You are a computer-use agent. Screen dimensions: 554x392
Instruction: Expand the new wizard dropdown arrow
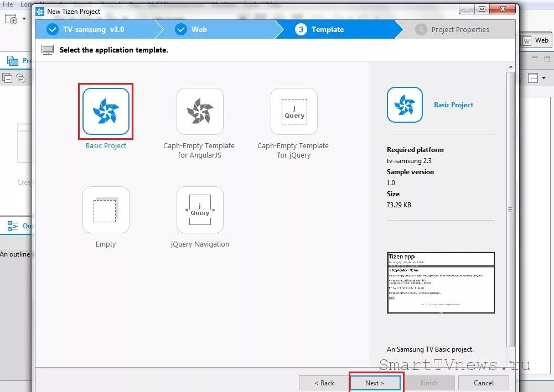24,19
